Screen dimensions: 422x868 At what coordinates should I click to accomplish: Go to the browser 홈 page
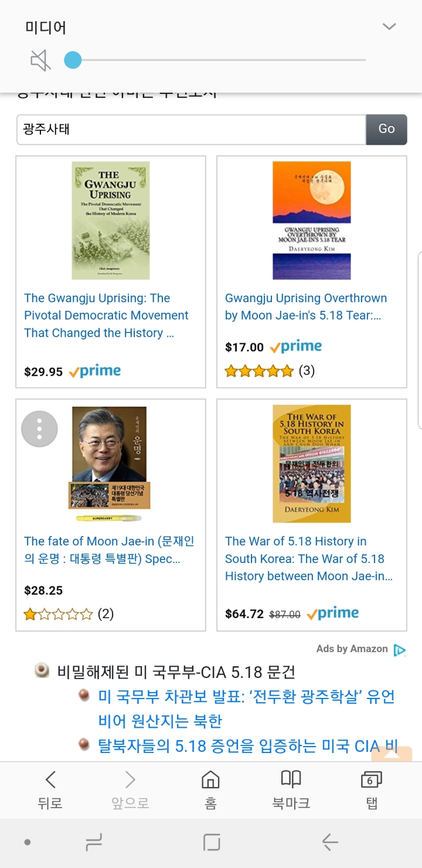point(210,789)
